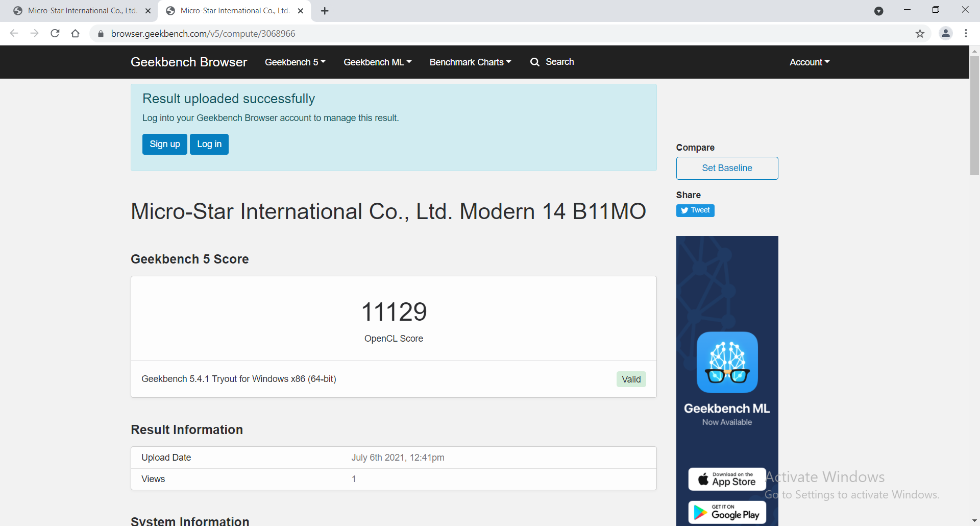Click the Search magnifier icon

click(534, 62)
